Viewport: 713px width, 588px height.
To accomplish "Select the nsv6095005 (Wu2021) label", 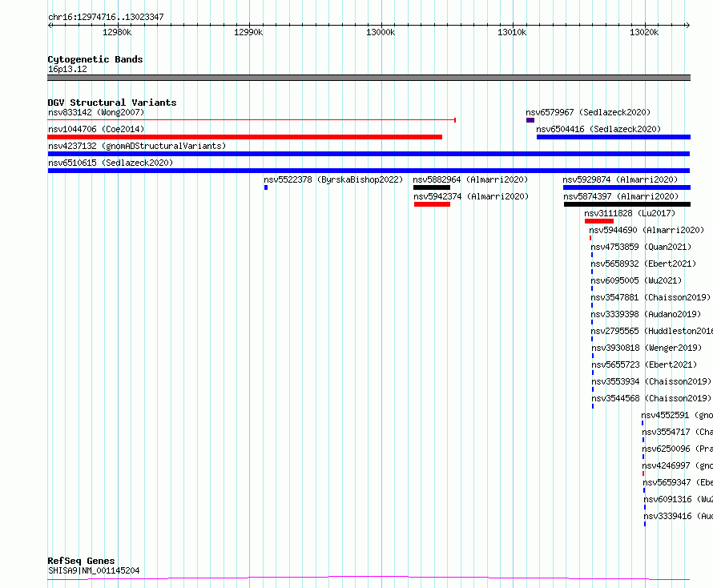I will (x=636, y=280).
